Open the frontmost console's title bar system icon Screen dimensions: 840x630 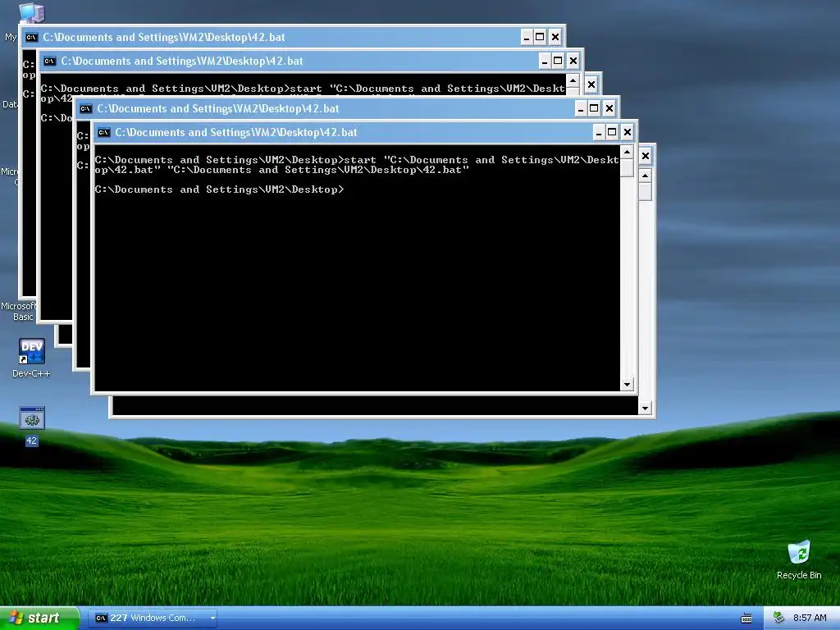coord(104,132)
